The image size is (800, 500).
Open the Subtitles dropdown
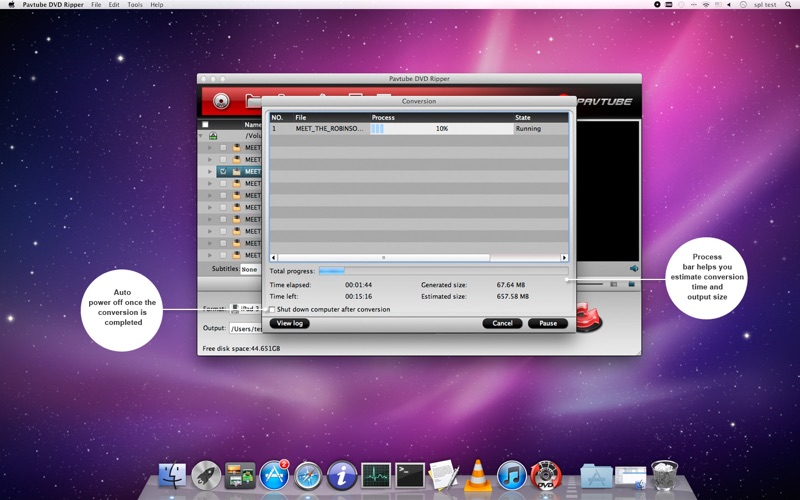point(249,269)
